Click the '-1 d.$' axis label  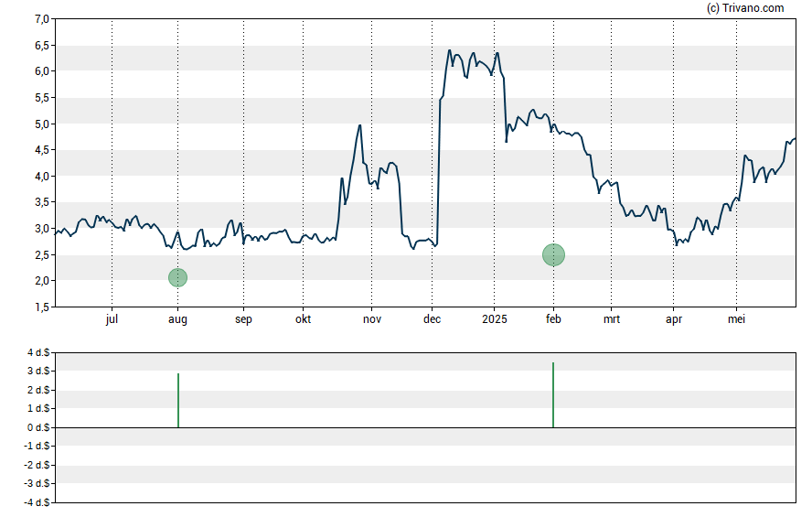37,446
